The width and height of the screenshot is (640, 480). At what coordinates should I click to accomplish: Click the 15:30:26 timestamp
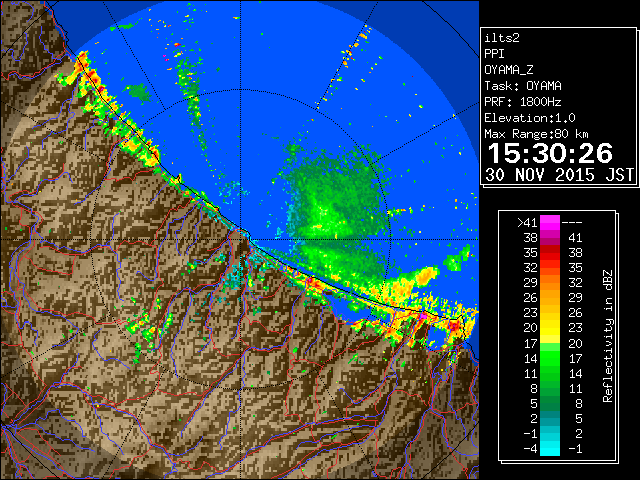coord(550,153)
